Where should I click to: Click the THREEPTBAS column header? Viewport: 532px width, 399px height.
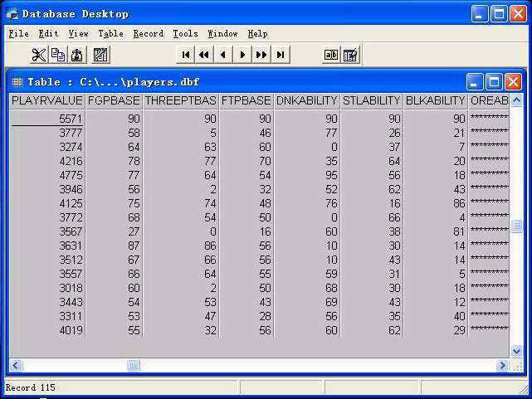click(180, 100)
